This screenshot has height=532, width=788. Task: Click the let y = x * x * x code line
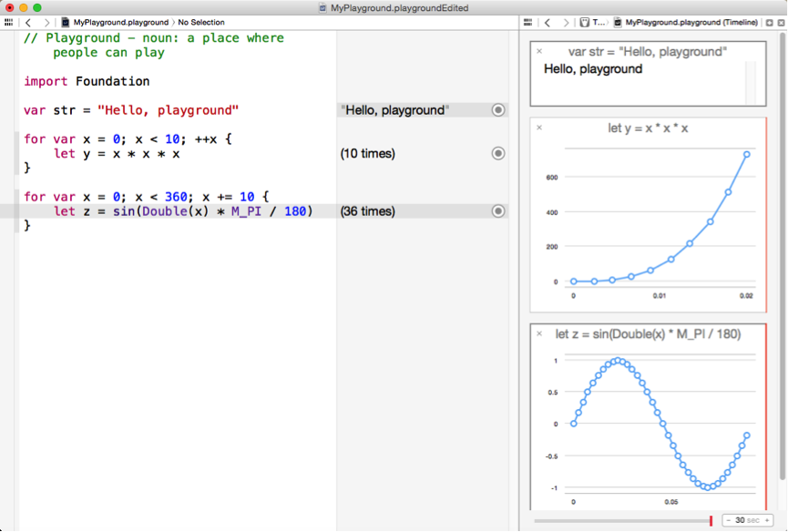[117, 154]
